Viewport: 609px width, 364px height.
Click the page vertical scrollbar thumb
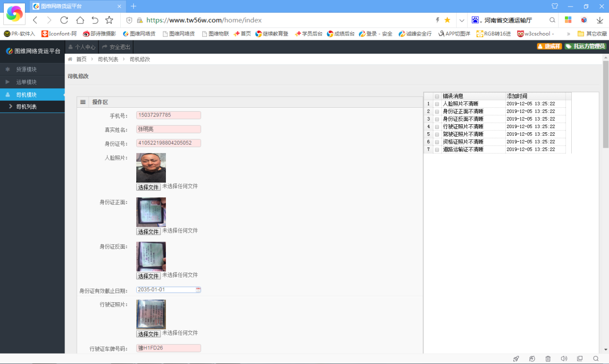[x=606, y=104]
